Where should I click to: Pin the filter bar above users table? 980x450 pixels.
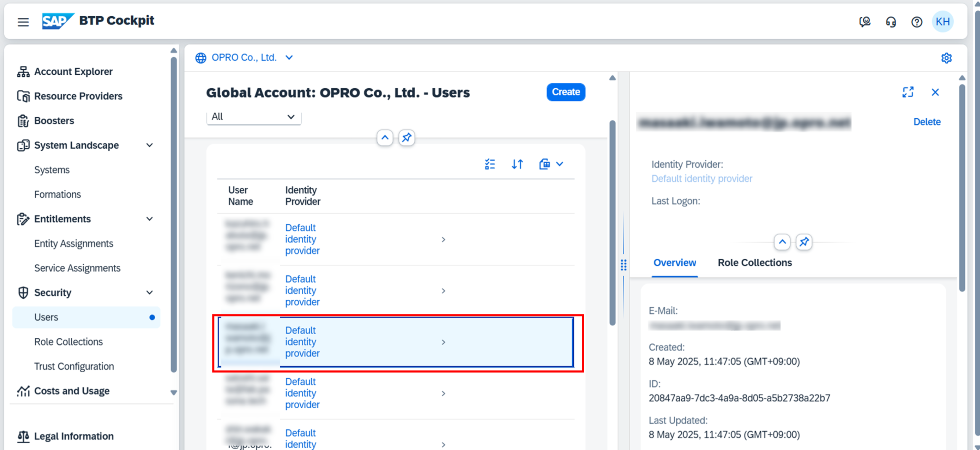pyautogui.click(x=406, y=137)
